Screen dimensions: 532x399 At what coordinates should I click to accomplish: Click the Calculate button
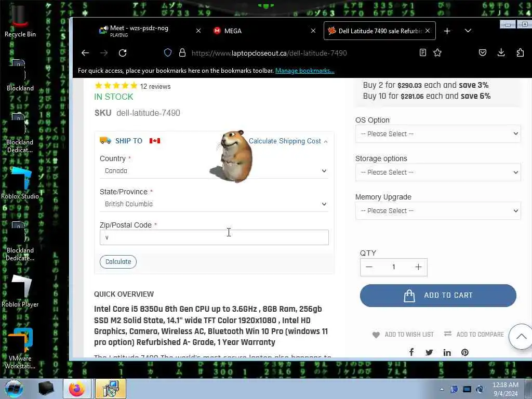pyautogui.click(x=118, y=262)
